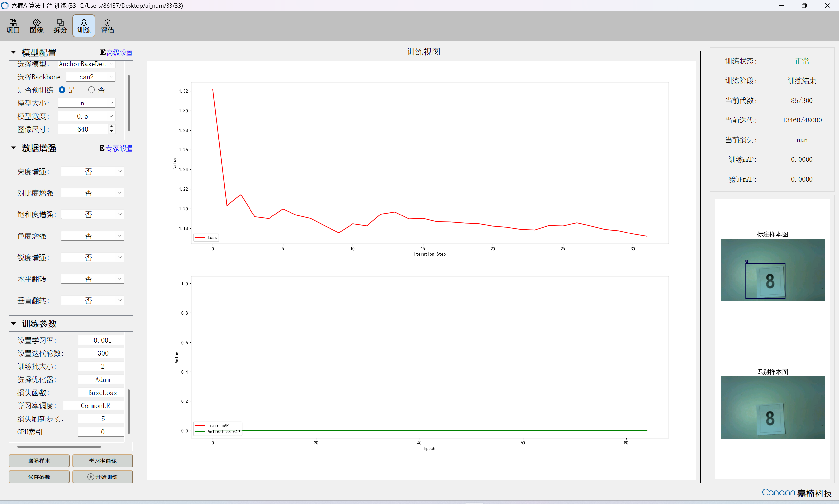
Task: Click the 学习率曲线 button
Action: [x=102, y=461]
